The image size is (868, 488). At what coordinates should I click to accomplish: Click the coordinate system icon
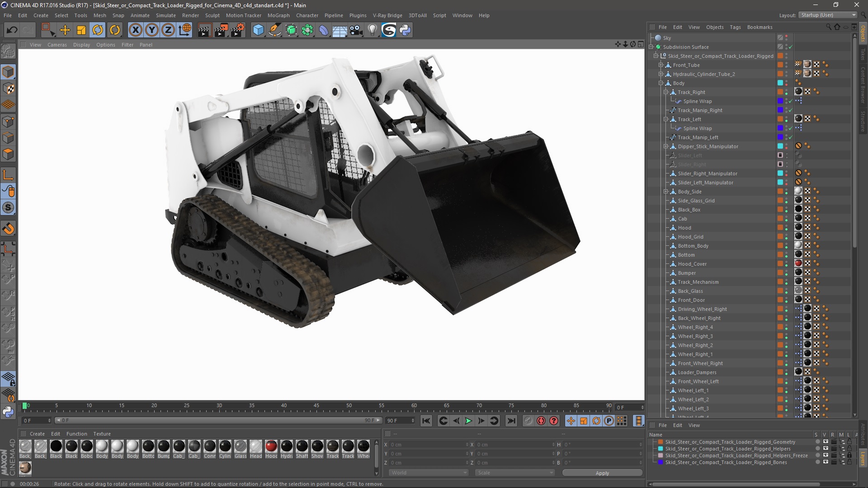coord(185,30)
